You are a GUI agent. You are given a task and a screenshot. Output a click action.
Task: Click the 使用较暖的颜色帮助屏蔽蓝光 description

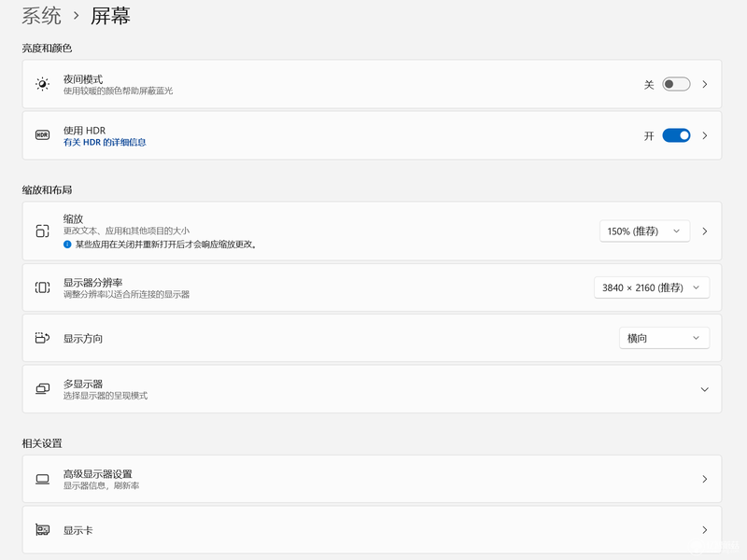pos(119,91)
